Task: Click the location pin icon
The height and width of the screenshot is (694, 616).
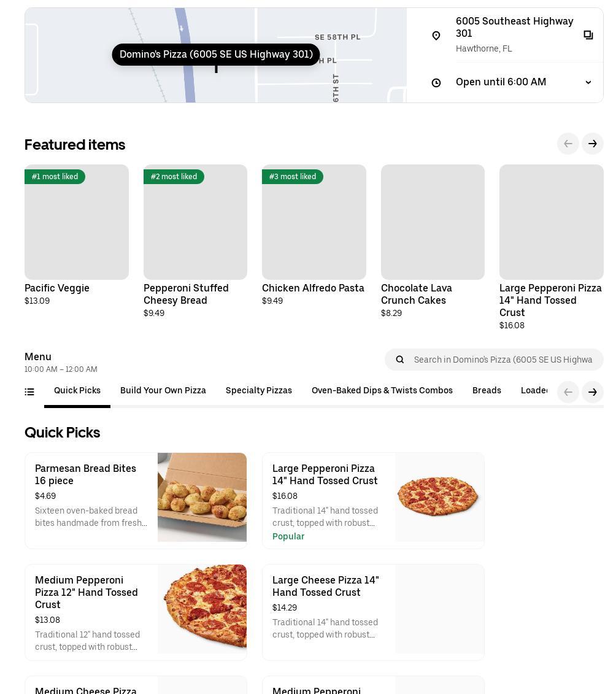Action: click(x=436, y=36)
